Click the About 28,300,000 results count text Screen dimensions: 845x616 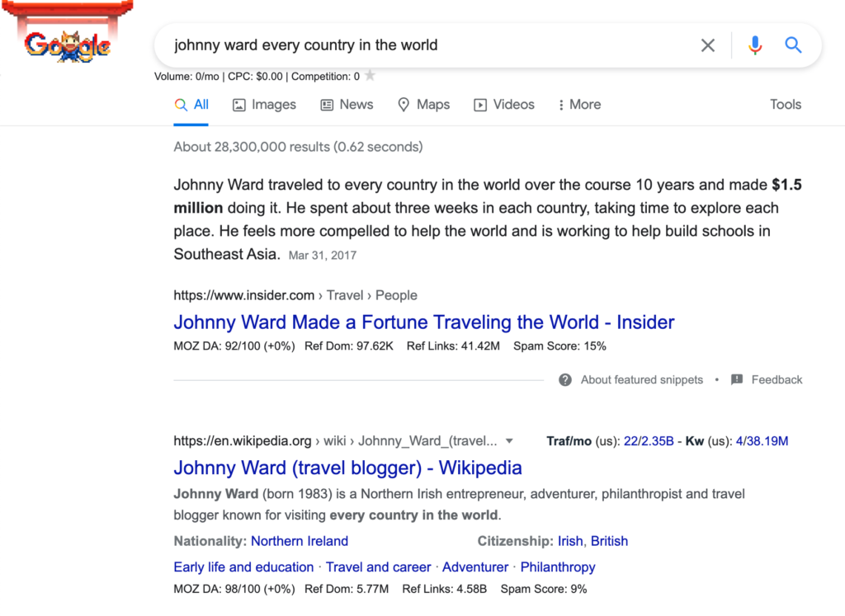point(298,147)
